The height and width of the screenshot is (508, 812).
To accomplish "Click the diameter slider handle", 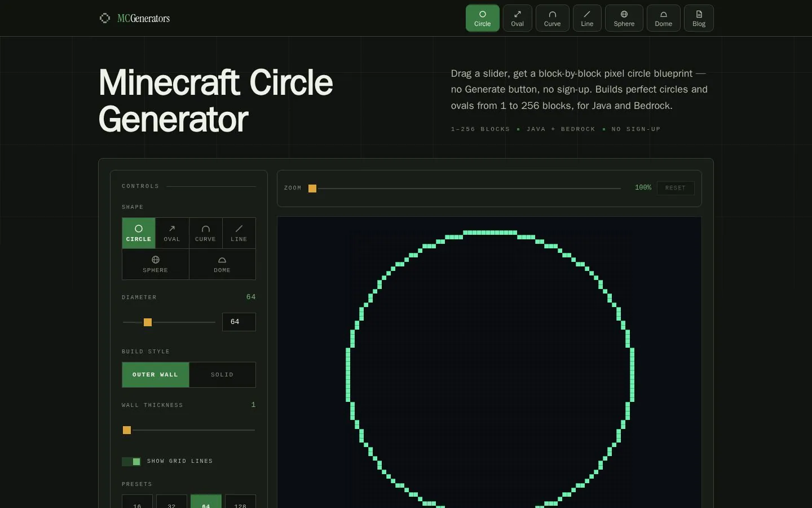I will point(148,322).
